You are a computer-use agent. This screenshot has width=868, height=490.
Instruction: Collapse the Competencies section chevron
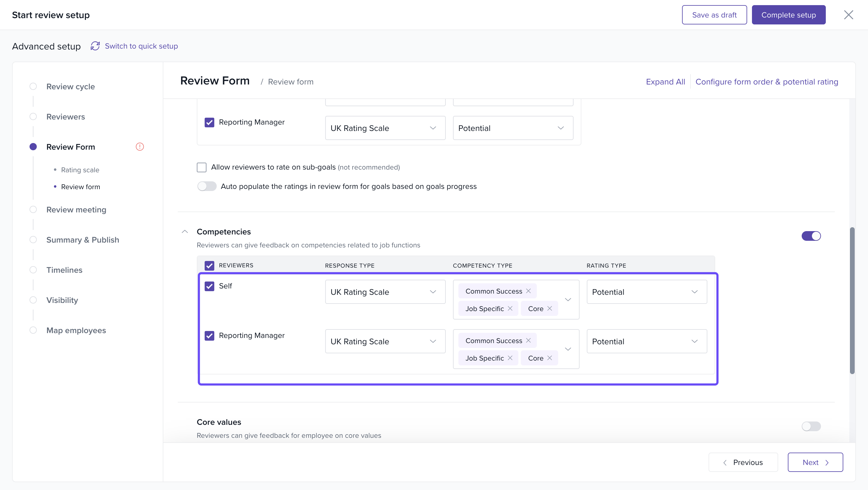tap(185, 232)
